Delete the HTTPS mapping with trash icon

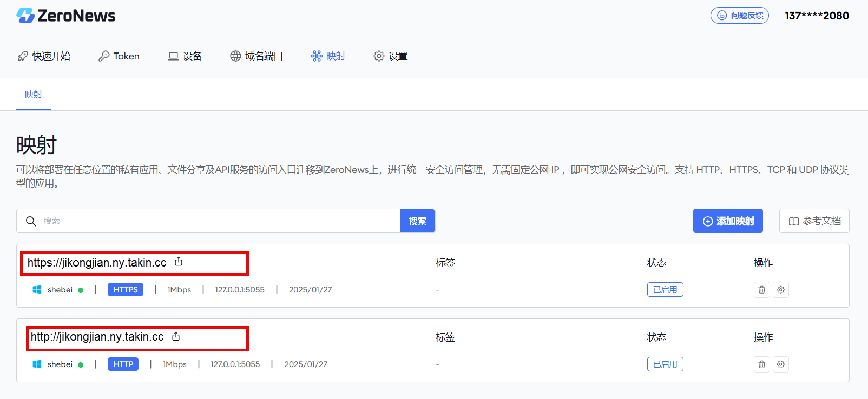[762, 290]
